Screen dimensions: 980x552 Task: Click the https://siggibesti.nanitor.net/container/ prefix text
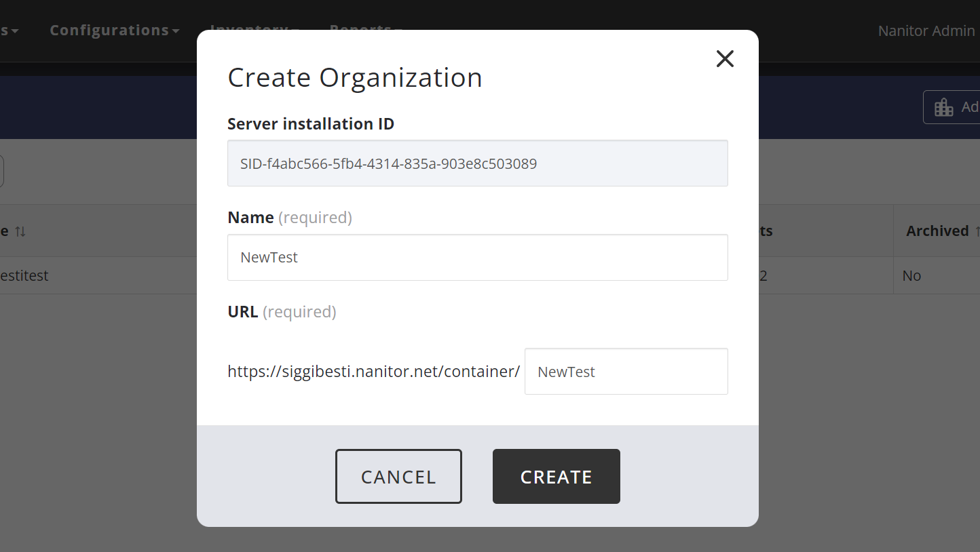(x=373, y=372)
